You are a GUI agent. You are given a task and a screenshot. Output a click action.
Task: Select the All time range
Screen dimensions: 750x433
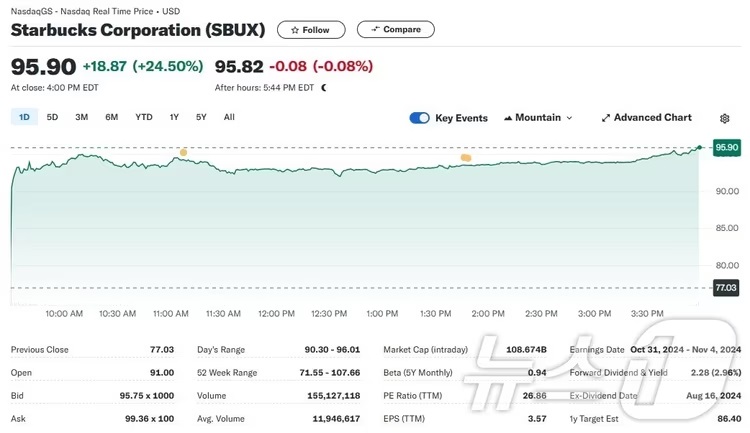(229, 117)
